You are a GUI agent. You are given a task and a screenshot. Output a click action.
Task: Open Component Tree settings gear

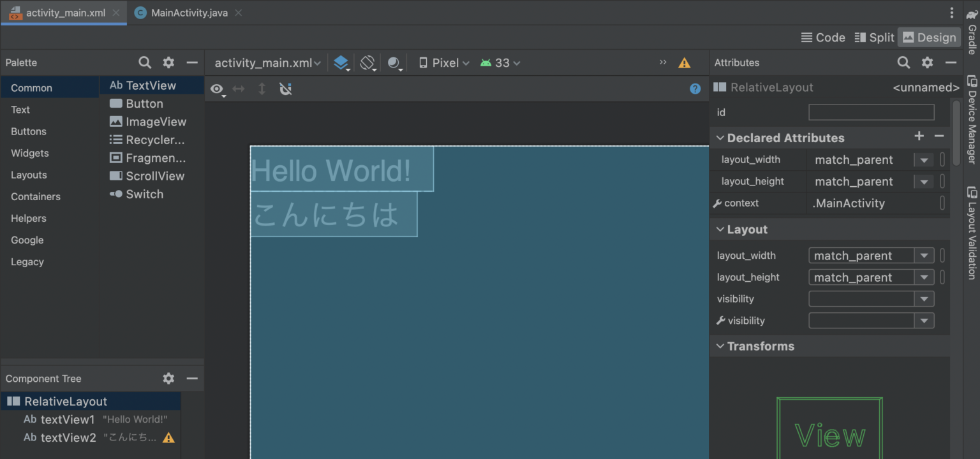point(168,378)
